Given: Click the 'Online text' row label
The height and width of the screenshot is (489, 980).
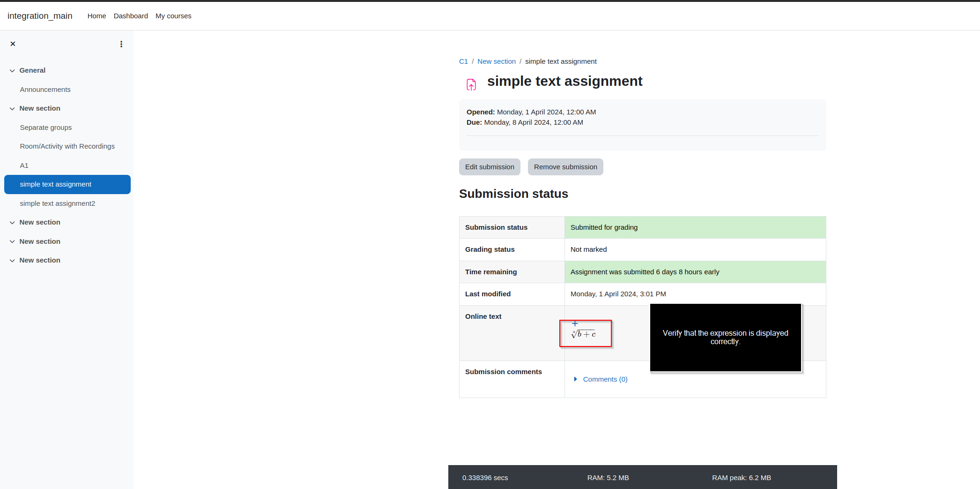Looking at the screenshot, I should [483, 316].
